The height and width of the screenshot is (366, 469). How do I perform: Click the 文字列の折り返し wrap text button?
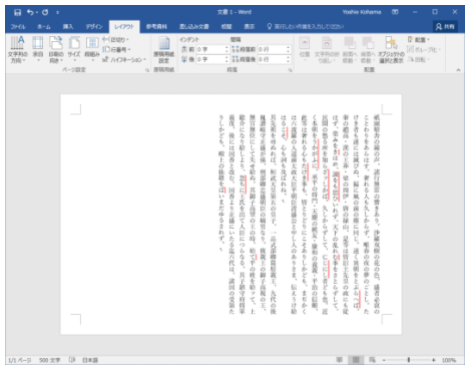pos(327,49)
